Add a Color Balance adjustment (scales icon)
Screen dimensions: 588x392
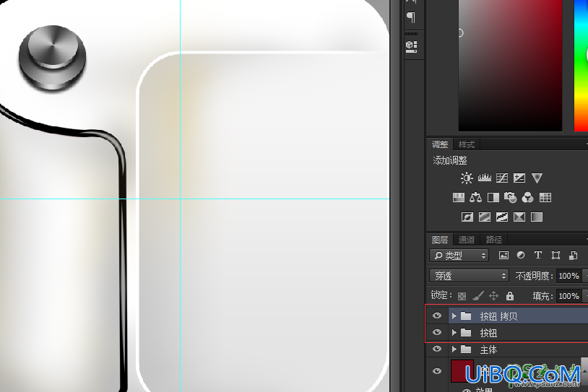(475, 197)
